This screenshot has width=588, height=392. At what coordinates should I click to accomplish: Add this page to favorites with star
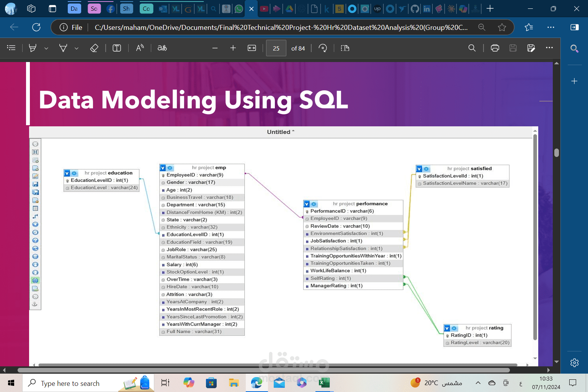point(502,27)
